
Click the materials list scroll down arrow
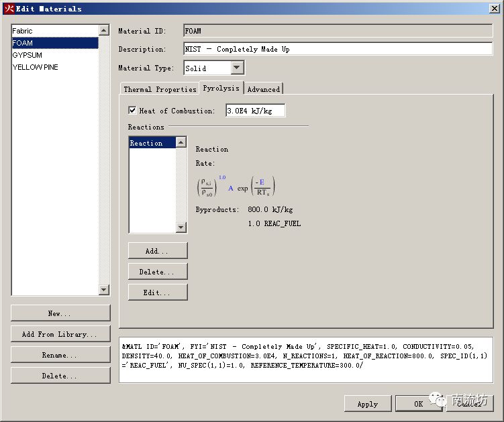coord(103,290)
